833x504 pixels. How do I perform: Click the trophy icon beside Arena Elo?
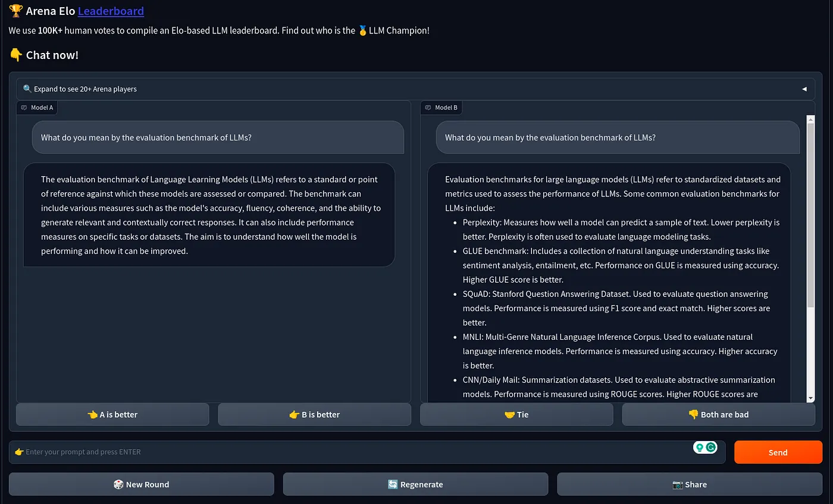pyautogui.click(x=16, y=11)
